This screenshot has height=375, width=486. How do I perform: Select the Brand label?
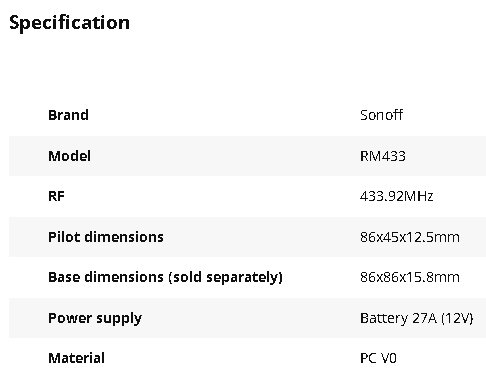click(x=68, y=115)
